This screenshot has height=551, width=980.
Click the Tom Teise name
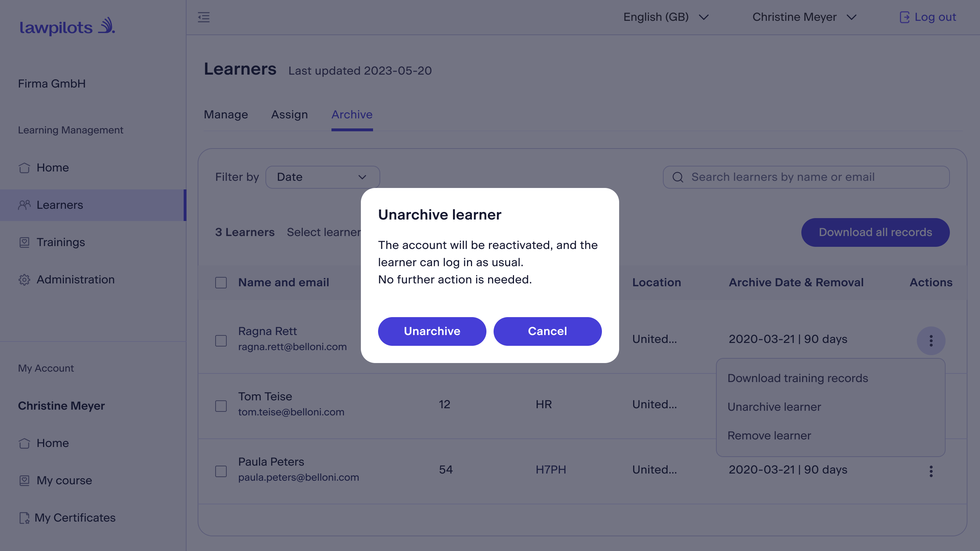265,397
